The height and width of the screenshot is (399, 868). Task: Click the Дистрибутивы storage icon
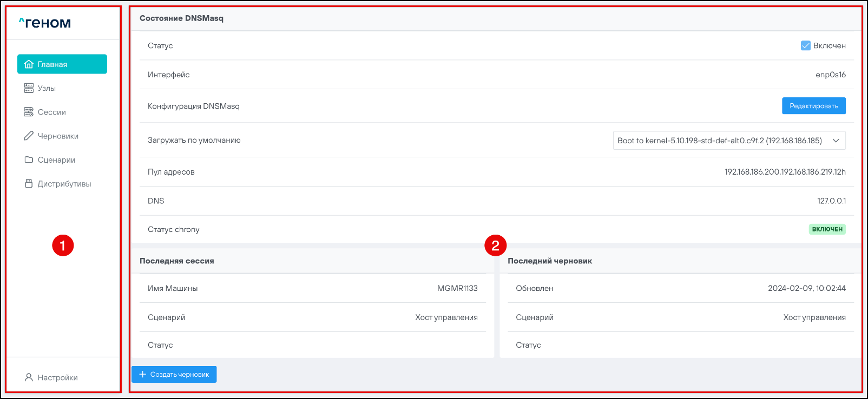[29, 184]
